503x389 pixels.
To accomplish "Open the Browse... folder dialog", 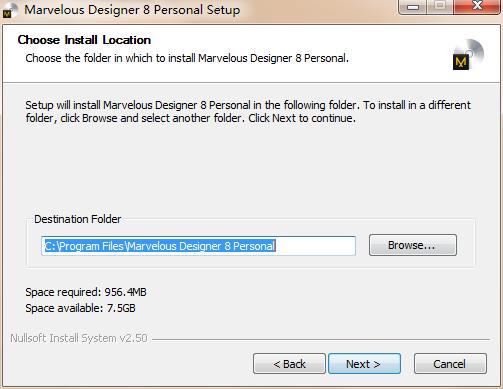I will tap(413, 245).
